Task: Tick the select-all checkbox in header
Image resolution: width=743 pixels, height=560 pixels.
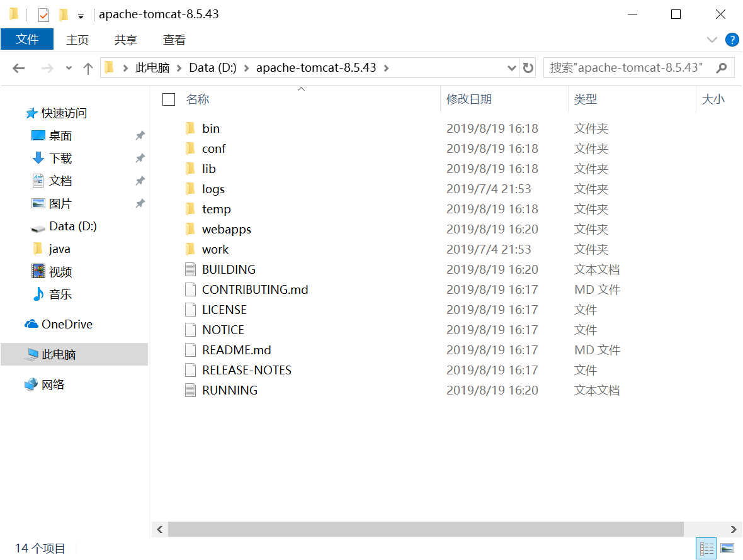Action: (x=169, y=99)
